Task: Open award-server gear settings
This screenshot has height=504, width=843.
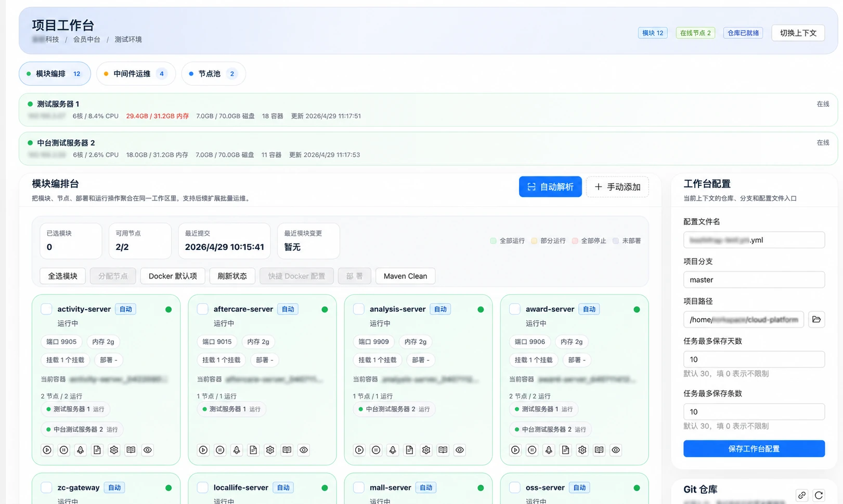Action: [x=582, y=450]
